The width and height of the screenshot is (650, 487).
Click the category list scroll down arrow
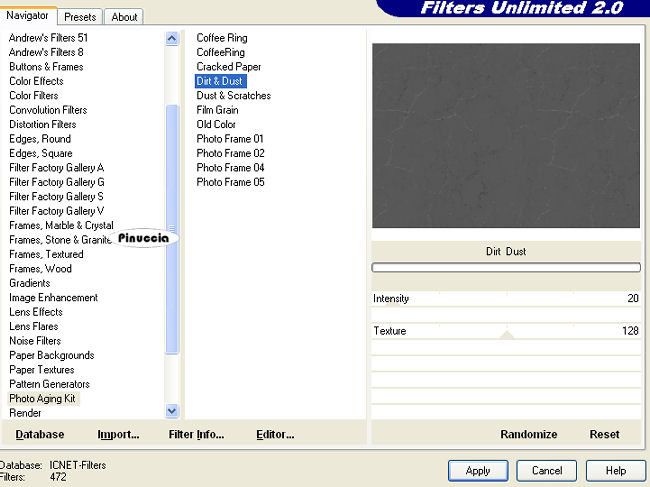pos(172,411)
